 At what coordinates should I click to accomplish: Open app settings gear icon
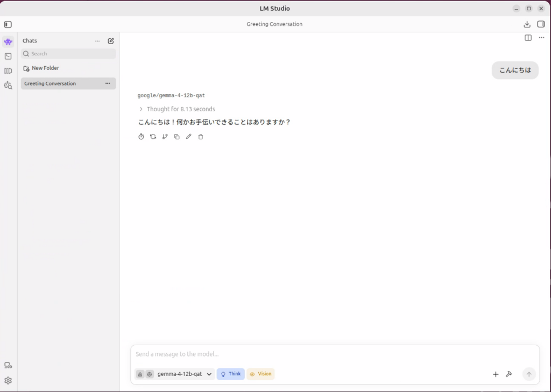[8, 381]
